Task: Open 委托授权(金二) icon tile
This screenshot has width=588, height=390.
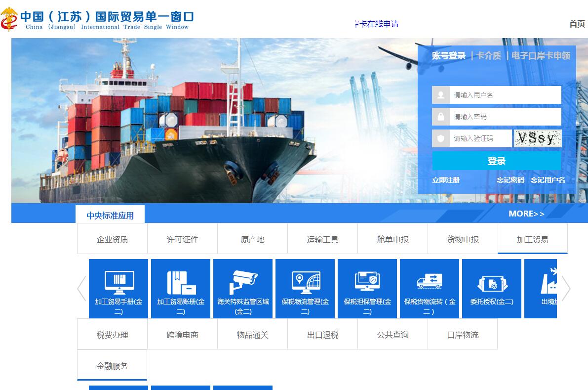Action: pos(492,289)
